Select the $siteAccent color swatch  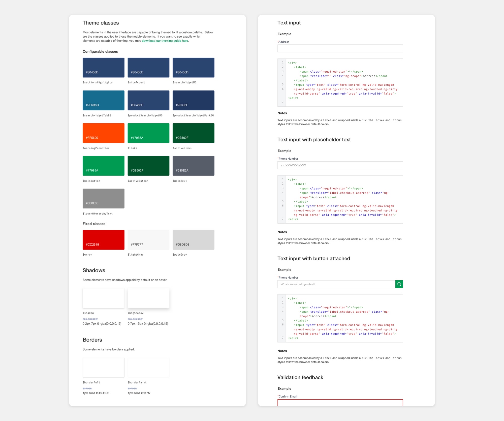pyautogui.click(x=148, y=67)
